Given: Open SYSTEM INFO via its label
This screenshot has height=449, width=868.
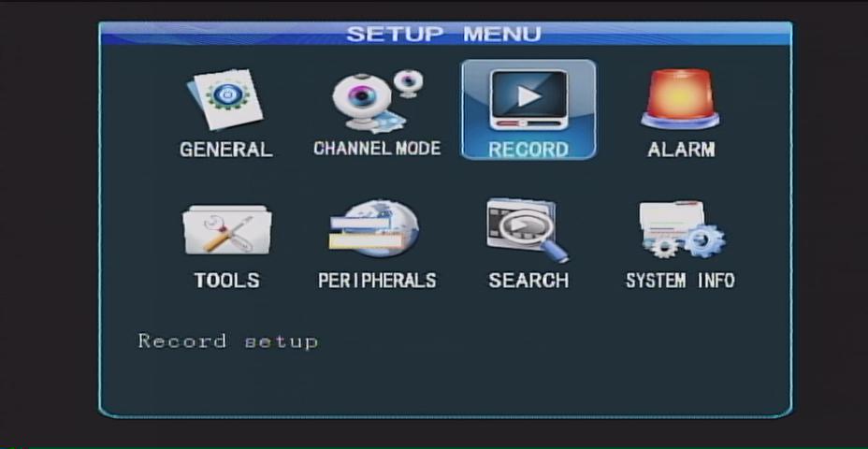Looking at the screenshot, I should click(x=680, y=281).
